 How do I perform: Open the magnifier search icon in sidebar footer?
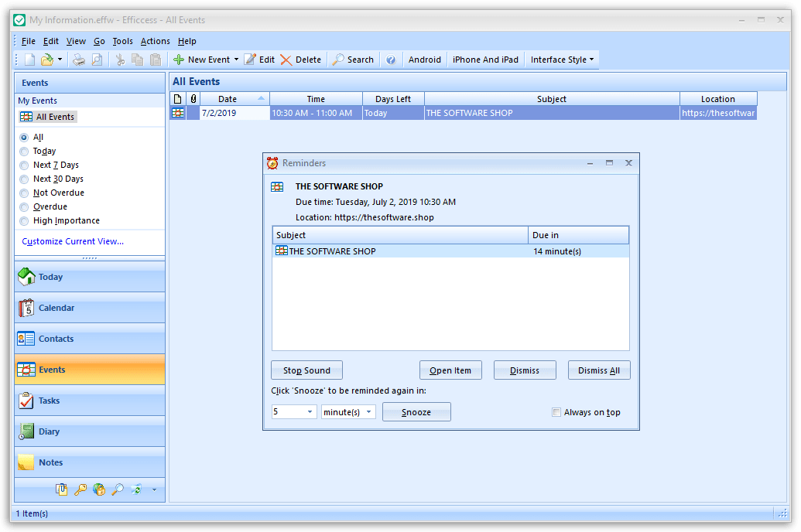click(x=118, y=489)
